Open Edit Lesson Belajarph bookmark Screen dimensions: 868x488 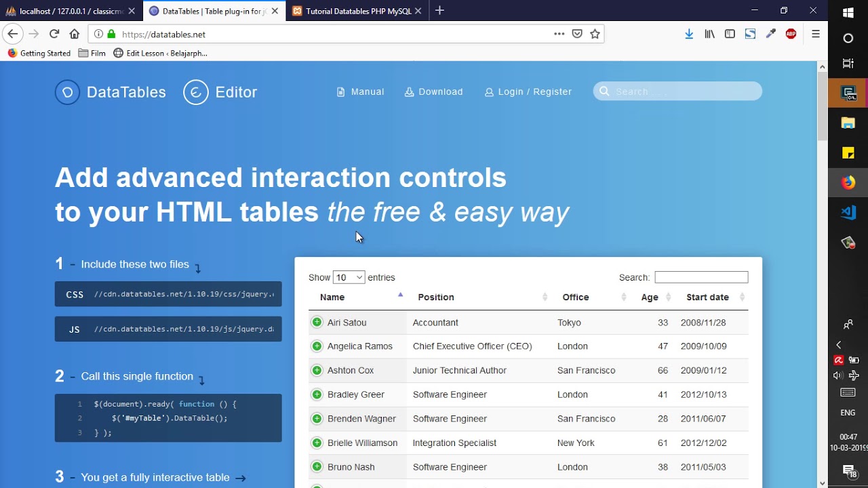[160, 53]
